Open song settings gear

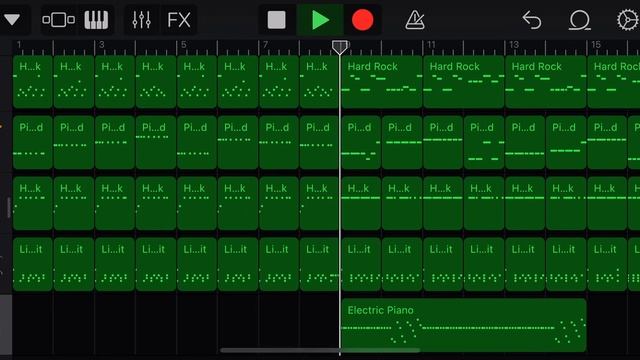(627, 20)
